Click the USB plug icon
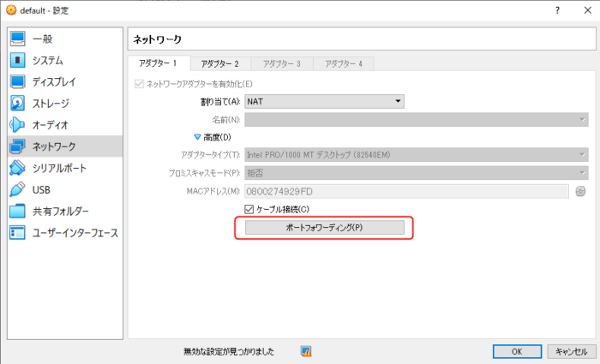600x364 pixels. (x=18, y=189)
